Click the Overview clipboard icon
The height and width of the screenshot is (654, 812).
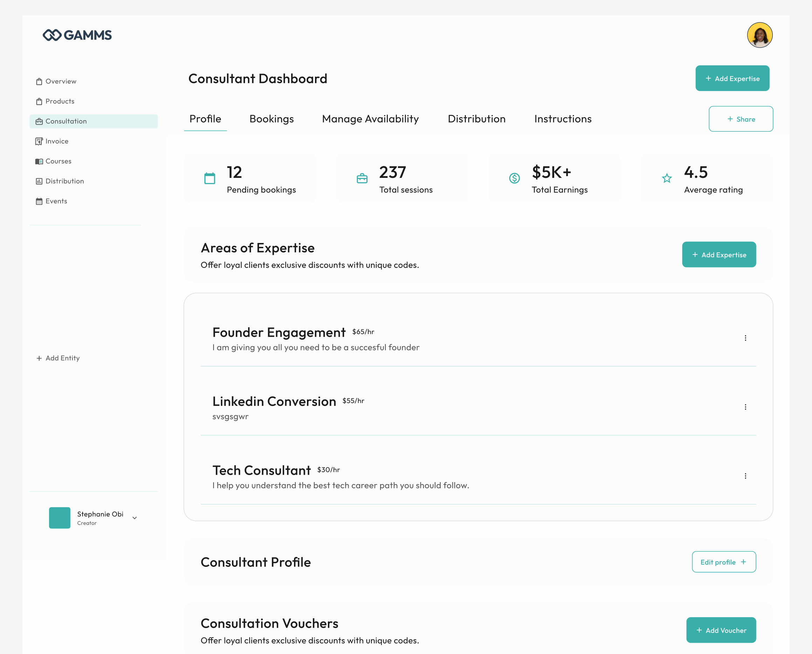pyautogui.click(x=39, y=81)
